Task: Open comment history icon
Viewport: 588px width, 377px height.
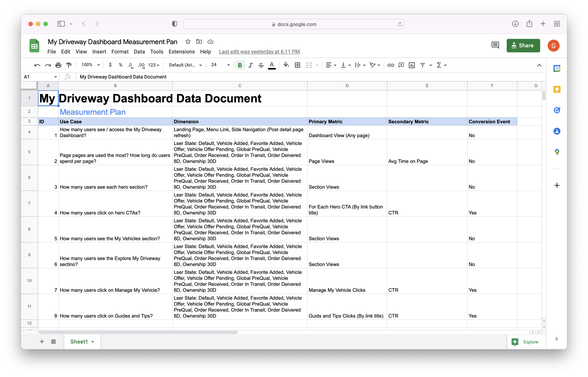Action: [495, 45]
